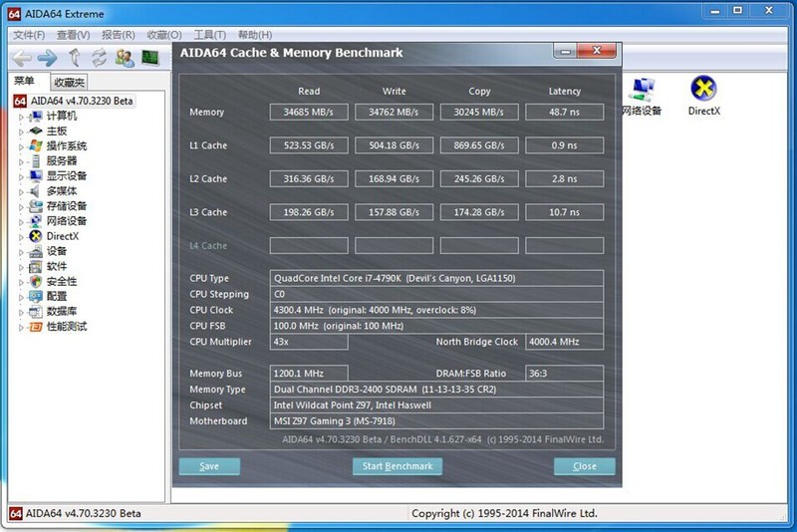Expand the 计算机 tree node
This screenshot has width=797, height=532.
[x=21, y=117]
